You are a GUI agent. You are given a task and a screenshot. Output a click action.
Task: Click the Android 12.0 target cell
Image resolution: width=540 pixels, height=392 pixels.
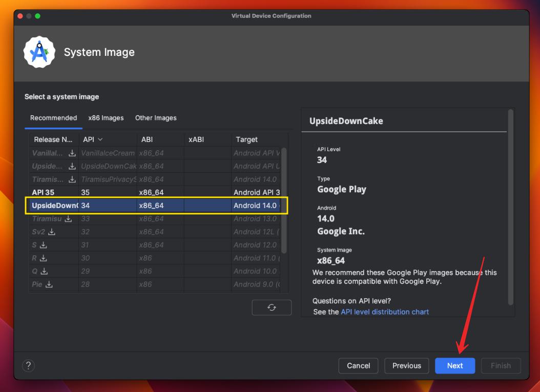[256, 245]
